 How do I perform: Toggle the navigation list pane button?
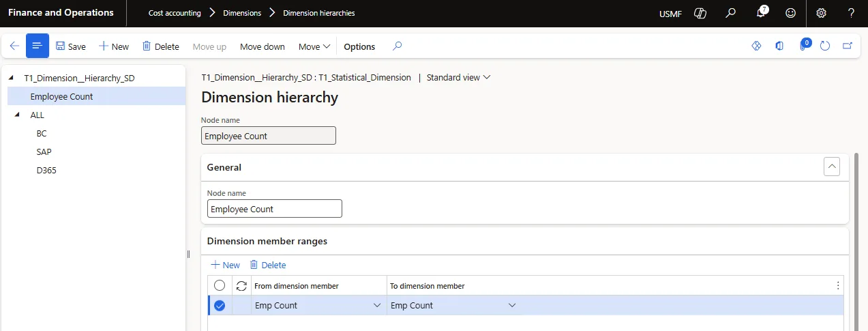coord(38,46)
